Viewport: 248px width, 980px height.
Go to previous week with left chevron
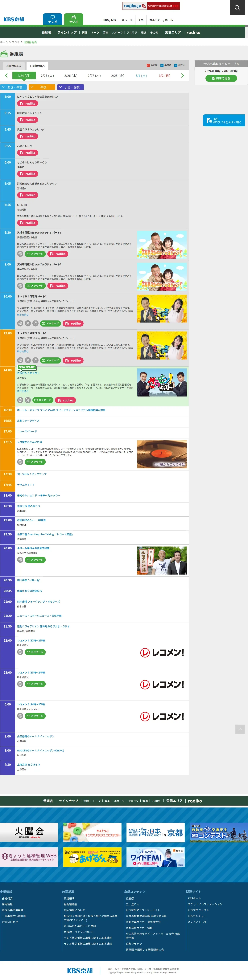(6, 75)
